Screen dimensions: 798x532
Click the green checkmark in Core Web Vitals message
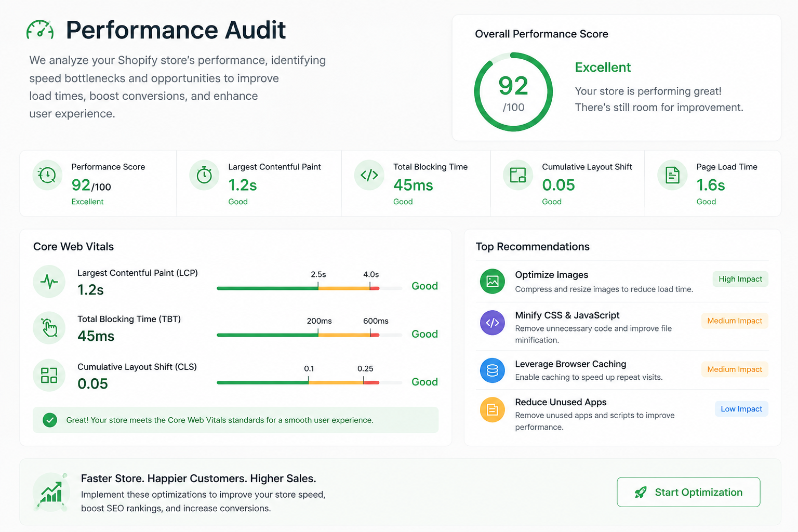[50, 420]
